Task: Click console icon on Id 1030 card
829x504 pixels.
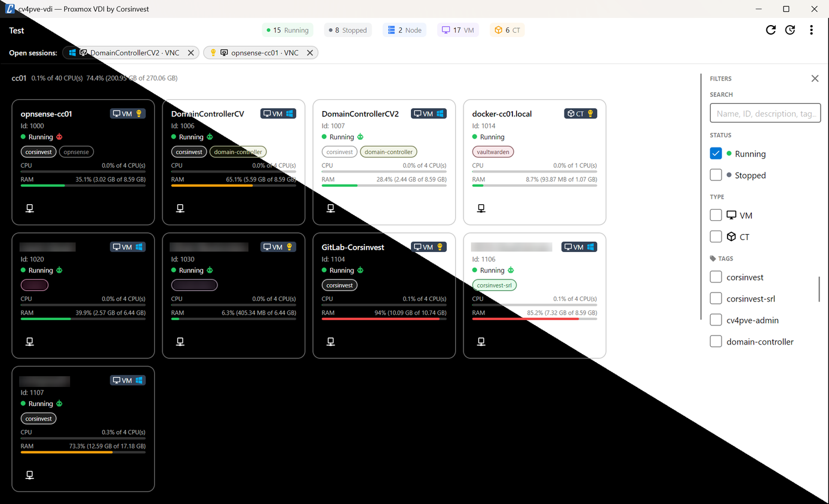Action: pos(180,342)
